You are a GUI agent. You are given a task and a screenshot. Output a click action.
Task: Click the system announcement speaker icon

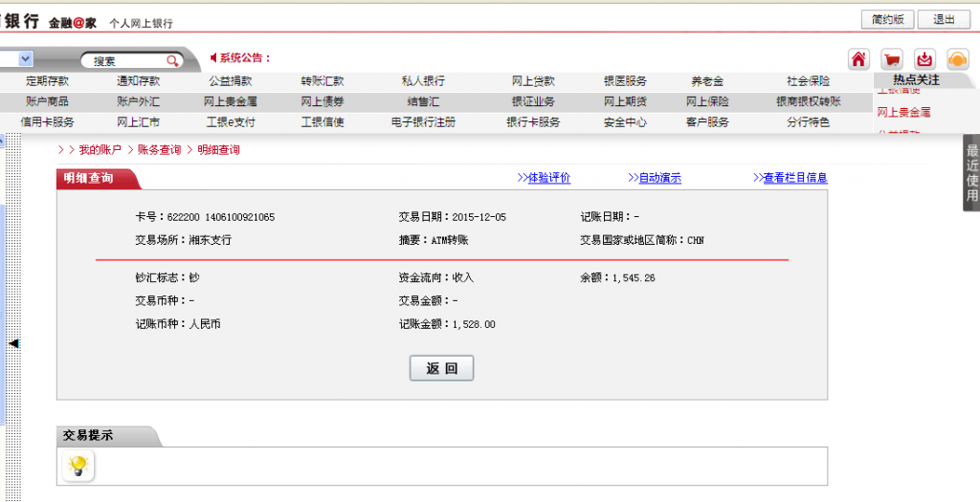point(213,58)
